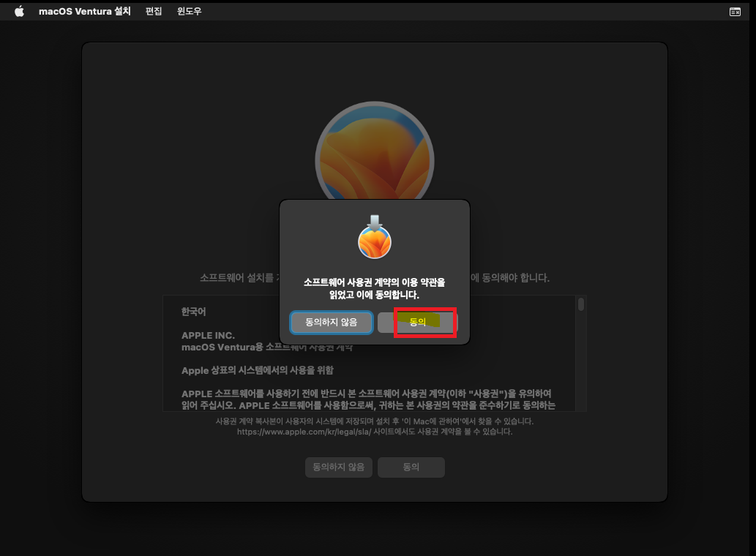The width and height of the screenshot is (756, 556).
Task: Click the installer download icon in dialog
Action: 375,237
